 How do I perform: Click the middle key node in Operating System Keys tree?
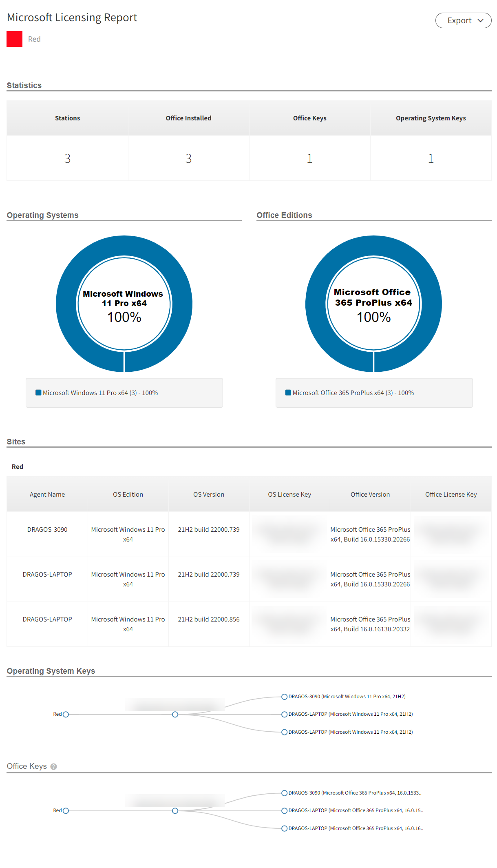pyautogui.click(x=175, y=714)
